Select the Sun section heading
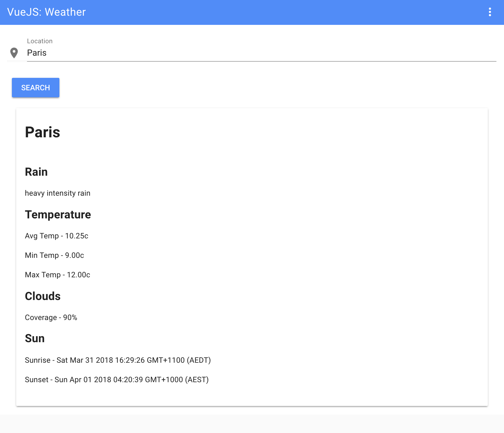 35,338
